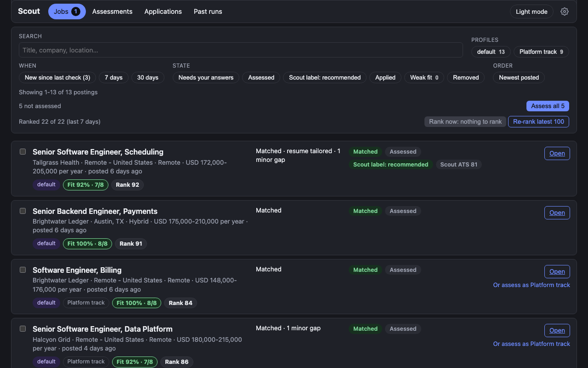588x368 pixels.
Task: Filter by the default profile chip
Action: pyautogui.click(x=491, y=52)
